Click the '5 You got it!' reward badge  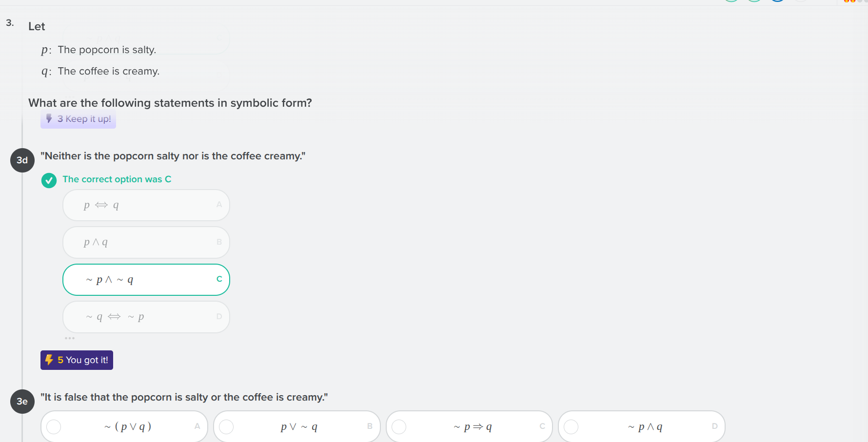[77, 360]
